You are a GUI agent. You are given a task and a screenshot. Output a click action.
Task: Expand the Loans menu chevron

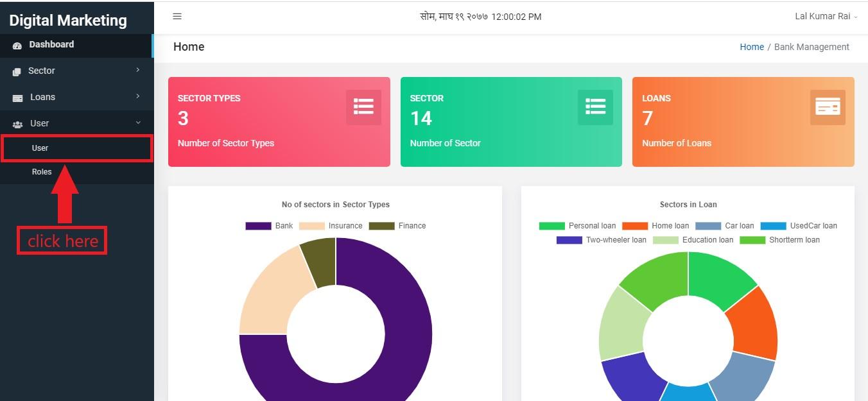tap(138, 96)
